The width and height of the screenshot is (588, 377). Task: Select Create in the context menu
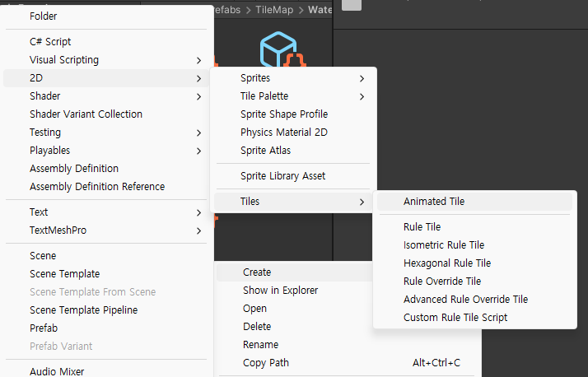(x=295, y=272)
